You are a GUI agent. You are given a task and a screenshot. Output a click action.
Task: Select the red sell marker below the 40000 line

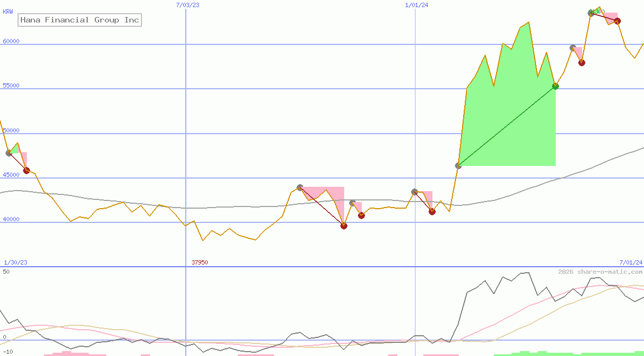coord(344,225)
